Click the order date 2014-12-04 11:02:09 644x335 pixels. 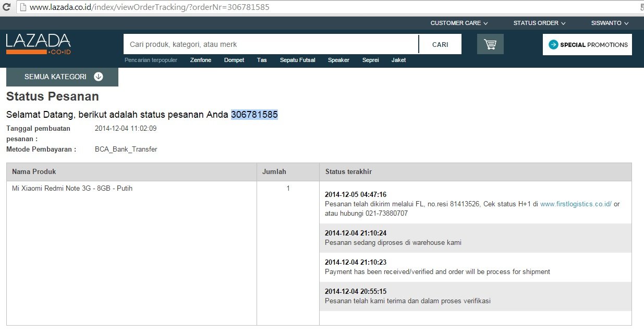coord(126,128)
